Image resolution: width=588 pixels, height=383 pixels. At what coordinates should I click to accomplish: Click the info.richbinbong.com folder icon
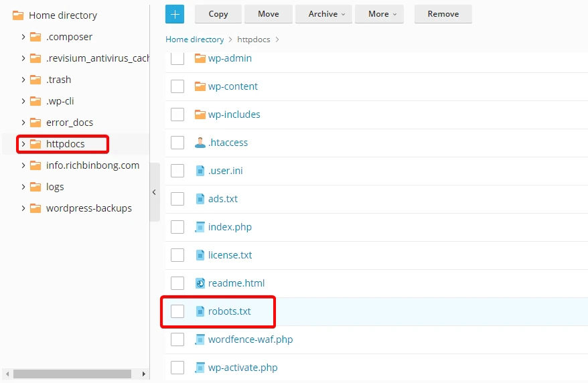[35, 165]
